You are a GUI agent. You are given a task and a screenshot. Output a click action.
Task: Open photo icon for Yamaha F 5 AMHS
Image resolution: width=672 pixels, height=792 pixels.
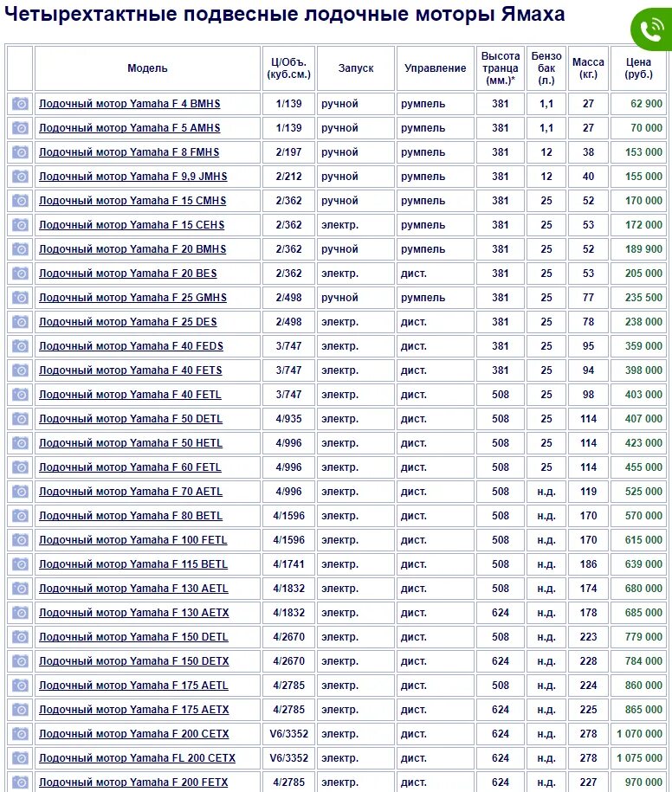pyautogui.click(x=20, y=128)
